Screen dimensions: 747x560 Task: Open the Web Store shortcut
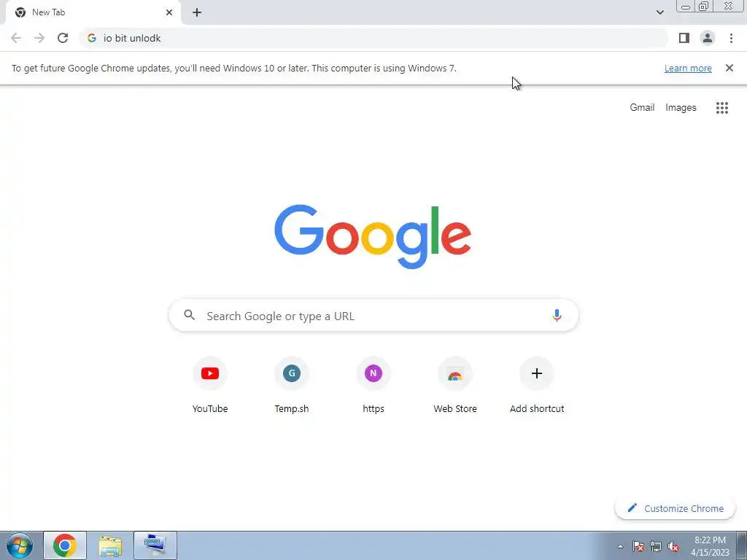[455, 385]
